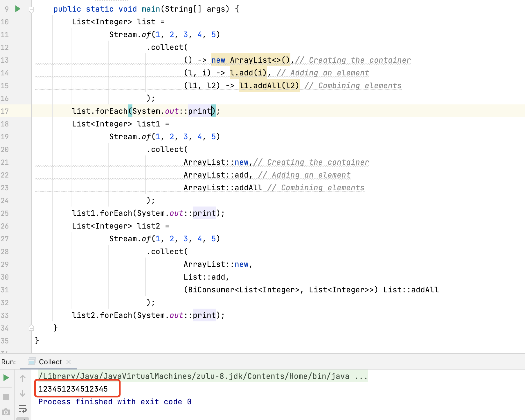Click the console output 123451234512345
The height and width of the screenshot is (420, 525).
(x=73, y=389)
